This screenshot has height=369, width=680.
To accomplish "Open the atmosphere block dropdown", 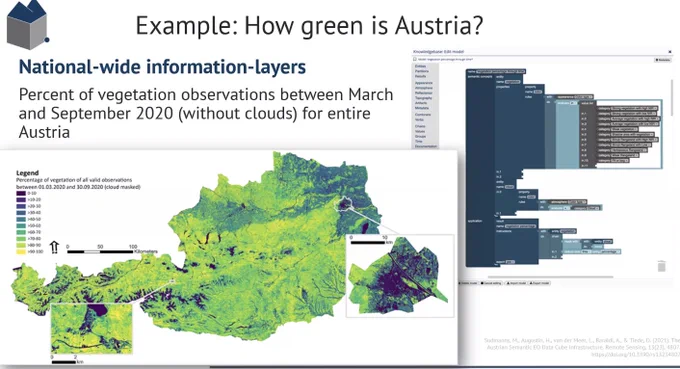I will (x=577, y=202).
